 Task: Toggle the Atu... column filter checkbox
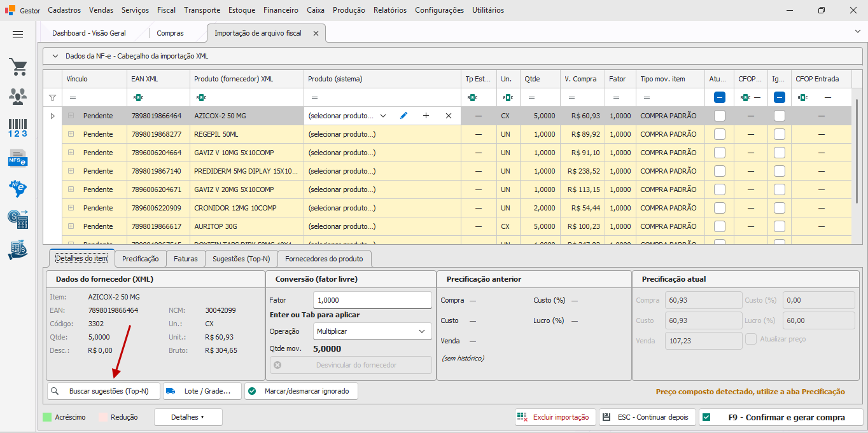(720, 97)
